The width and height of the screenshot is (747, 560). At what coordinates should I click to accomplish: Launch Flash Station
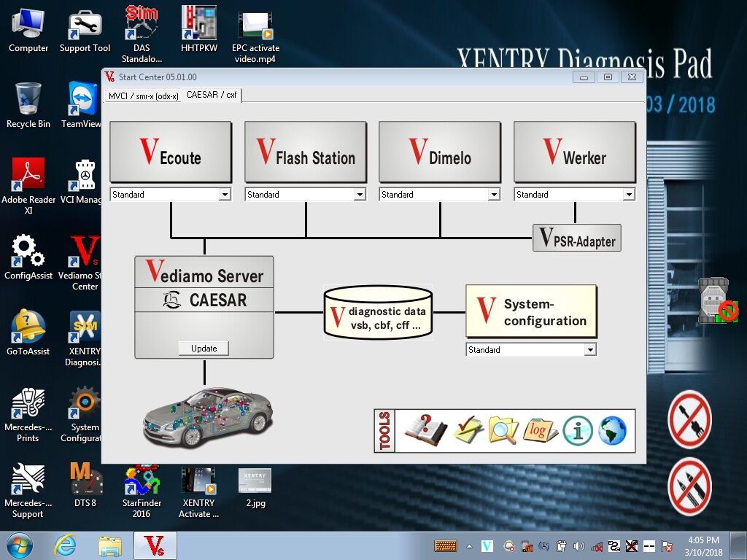[x=306, y=152]
